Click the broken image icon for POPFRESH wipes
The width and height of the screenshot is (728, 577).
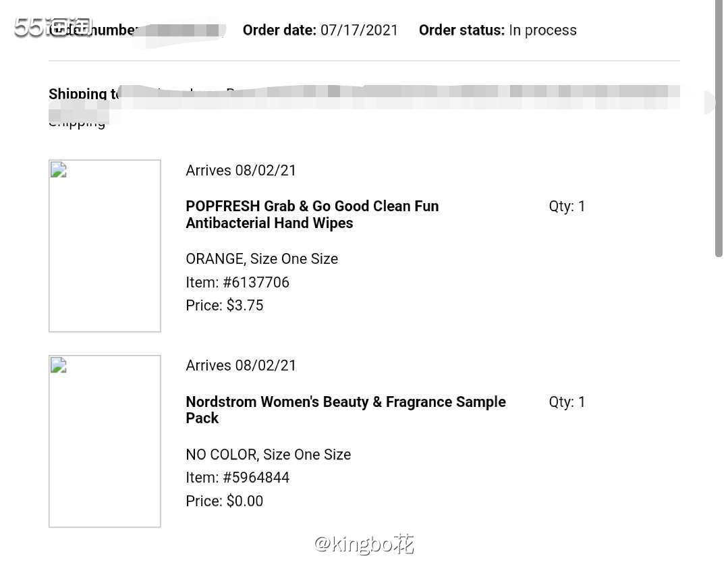click(59, 169)
